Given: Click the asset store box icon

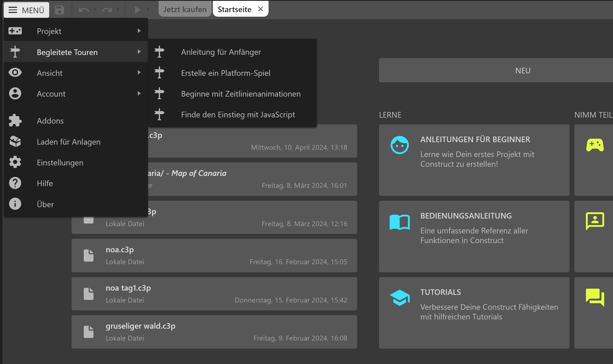Looking at the screenshot, I should [x=15, y=141].
